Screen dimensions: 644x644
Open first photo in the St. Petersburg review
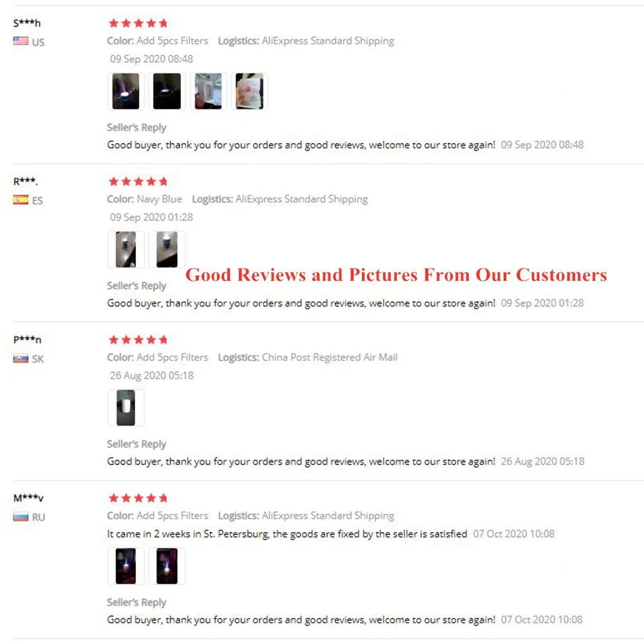pyautogui.click(x=126, y=566)
